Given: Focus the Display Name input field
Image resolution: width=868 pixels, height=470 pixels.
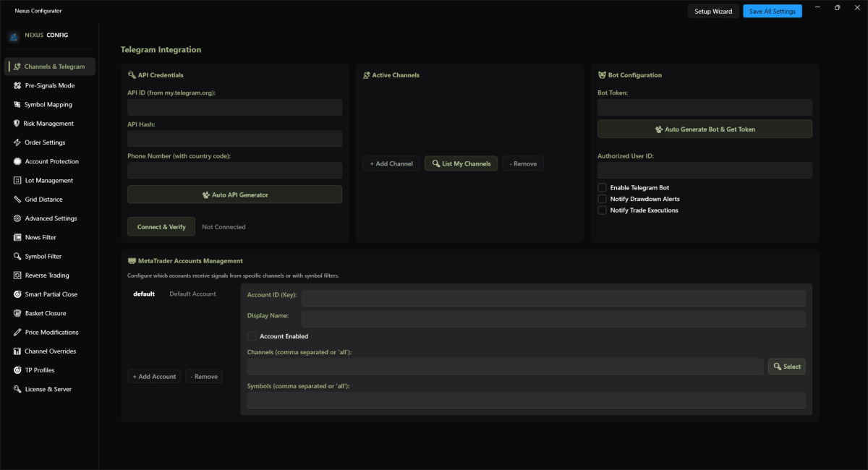Looking at the screenshot, I should (553, 319).
